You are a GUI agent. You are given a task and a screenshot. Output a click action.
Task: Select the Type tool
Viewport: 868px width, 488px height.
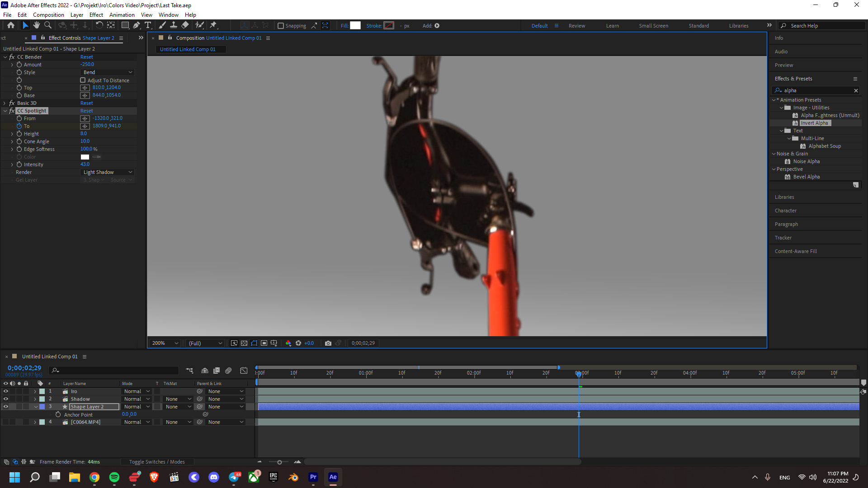click(x=148, y=25)
